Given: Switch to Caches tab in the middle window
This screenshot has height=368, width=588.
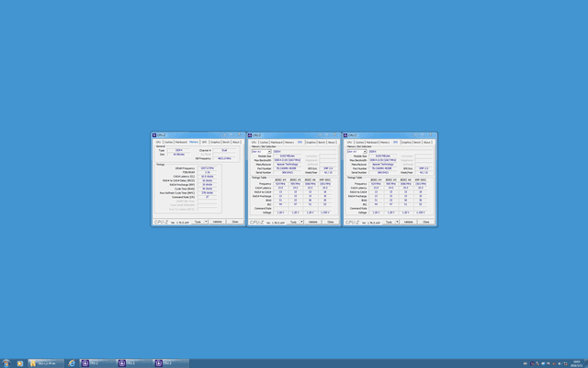Looking at the screenshot, I should point(264,143).
